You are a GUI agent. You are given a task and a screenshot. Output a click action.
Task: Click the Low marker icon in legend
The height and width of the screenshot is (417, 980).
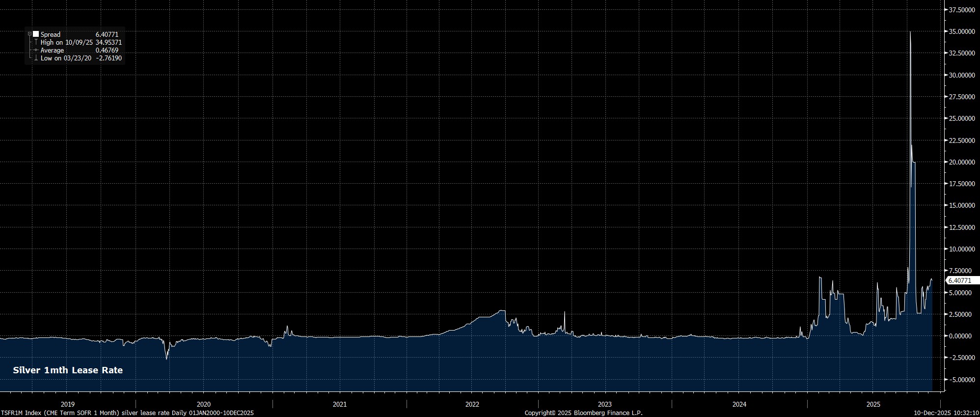pos(36,58)
